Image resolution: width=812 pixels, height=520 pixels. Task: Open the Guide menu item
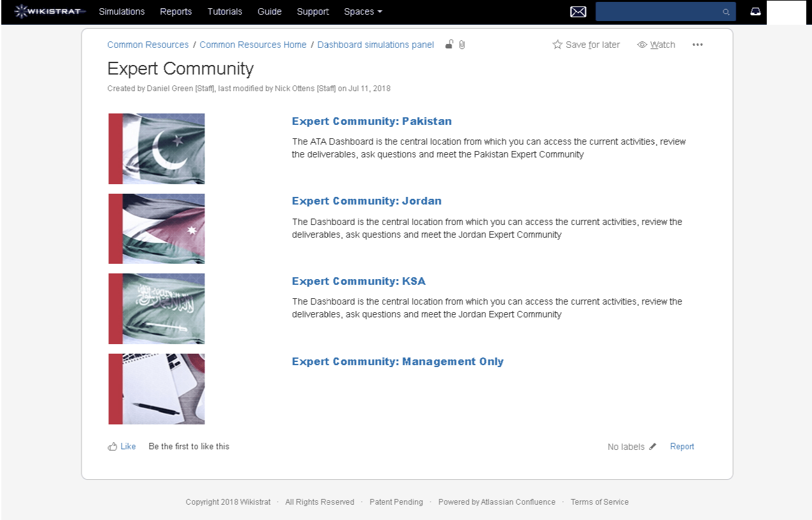269,11
